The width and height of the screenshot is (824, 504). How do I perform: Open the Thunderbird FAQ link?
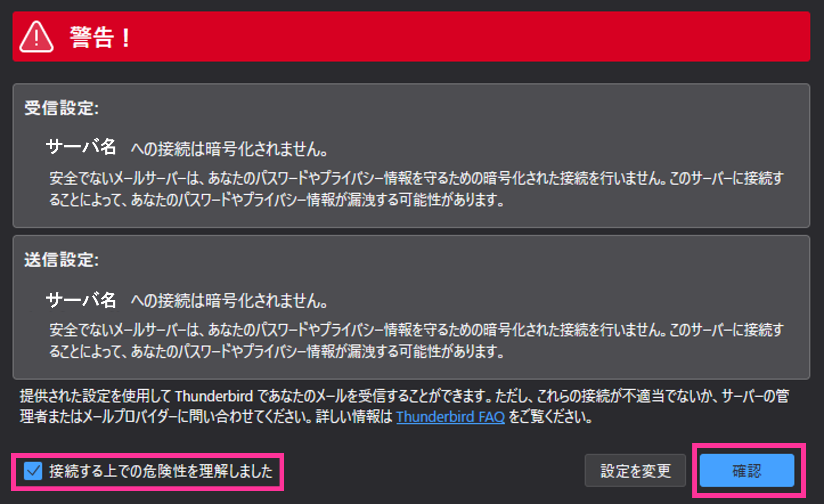tap(450, 417)
